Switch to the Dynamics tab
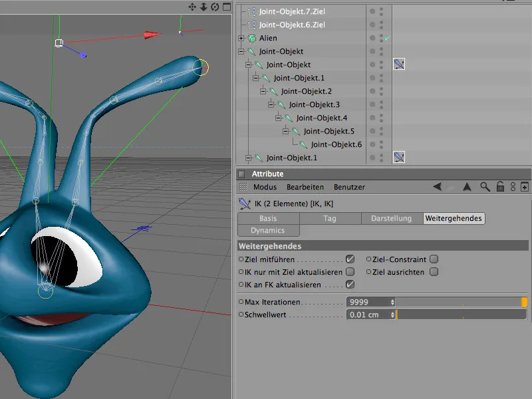This screenshot has height=399, width=532. [x=269, y=230]
